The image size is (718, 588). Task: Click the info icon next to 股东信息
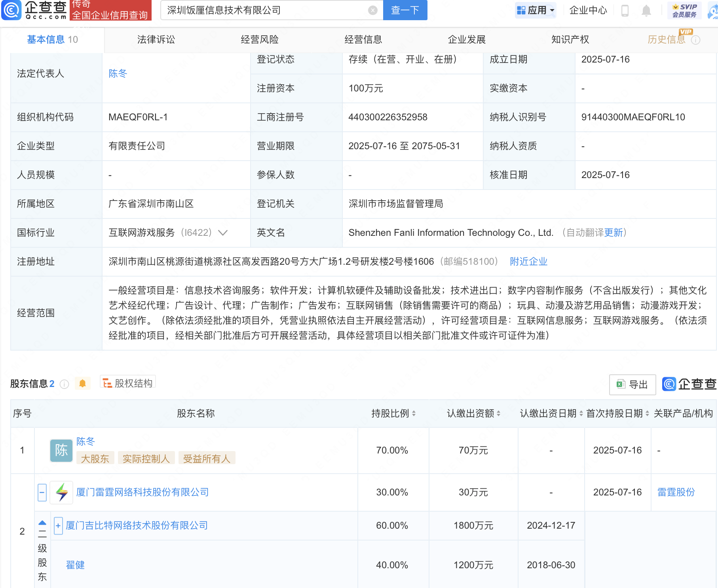[x=65, y=384]
